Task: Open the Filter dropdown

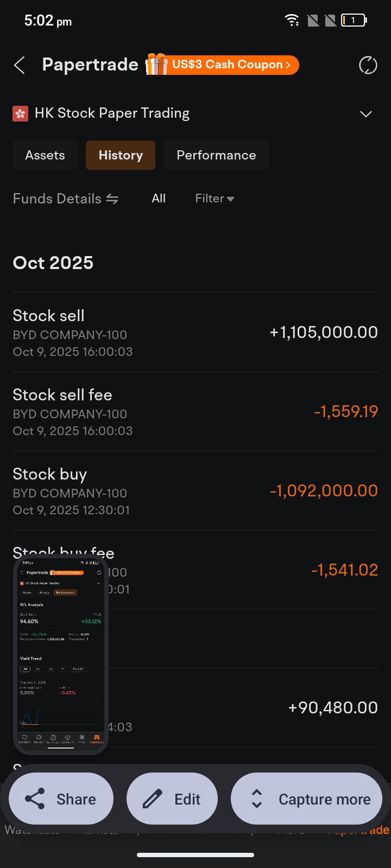Action: tap(215, 199)
